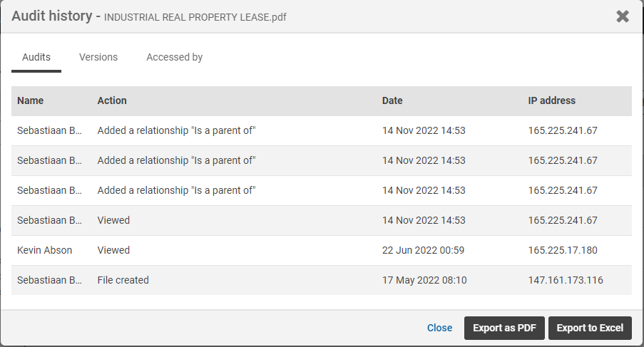Click the IP address column header

(x=551, y=100)
